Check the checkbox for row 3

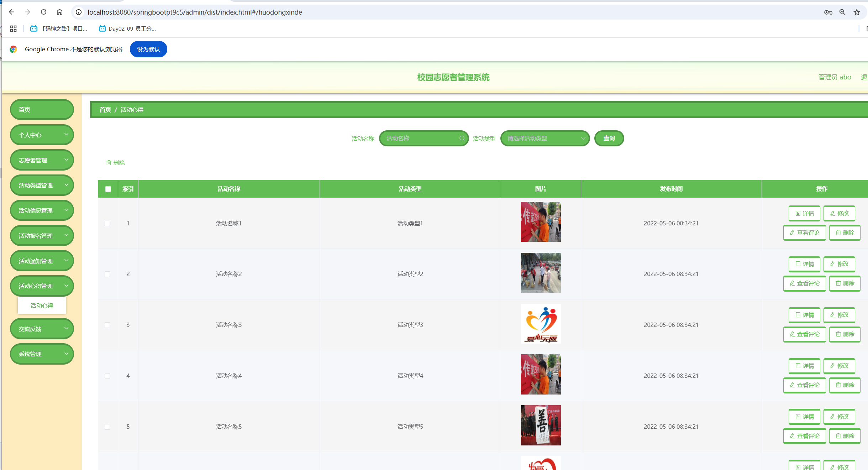coord(107,325)
